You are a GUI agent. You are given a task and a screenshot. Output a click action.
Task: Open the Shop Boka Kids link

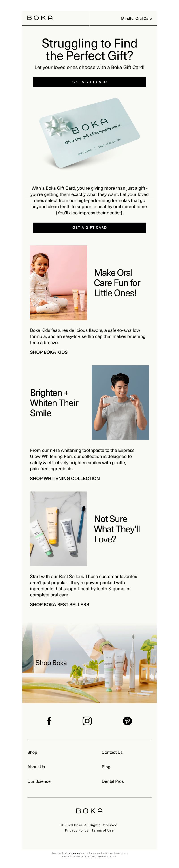click(x=49, y=352)
